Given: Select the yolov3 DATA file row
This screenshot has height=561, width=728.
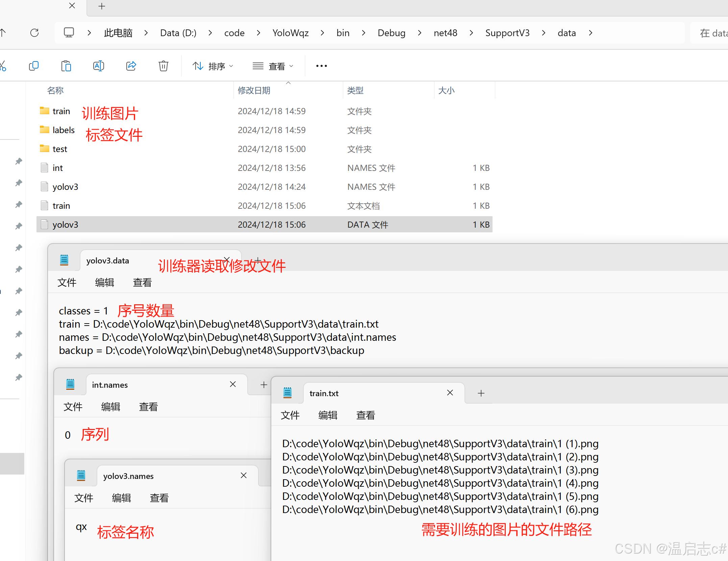Looking at the screenshot, I should click(x=65, y=225).
